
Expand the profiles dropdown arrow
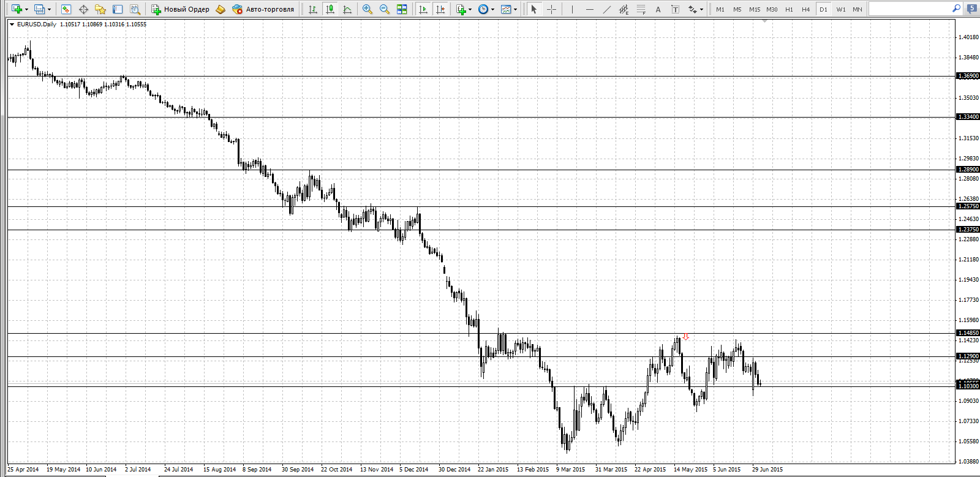[x=49, y=9]
